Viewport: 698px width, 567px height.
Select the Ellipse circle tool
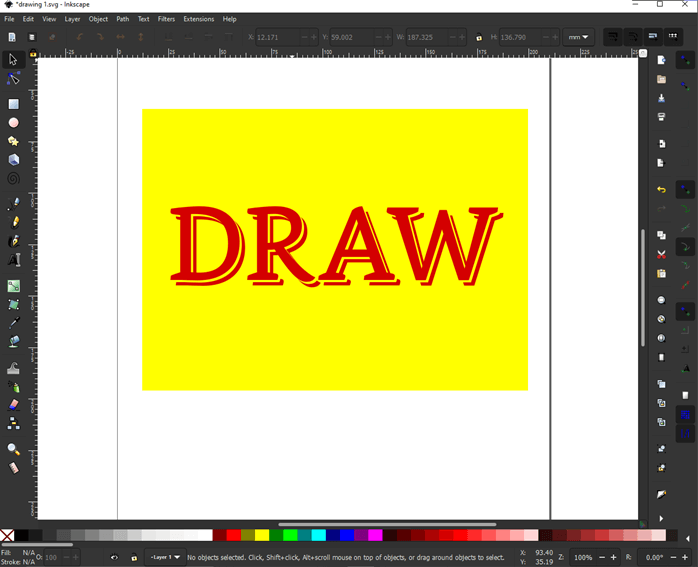[13, 123]
